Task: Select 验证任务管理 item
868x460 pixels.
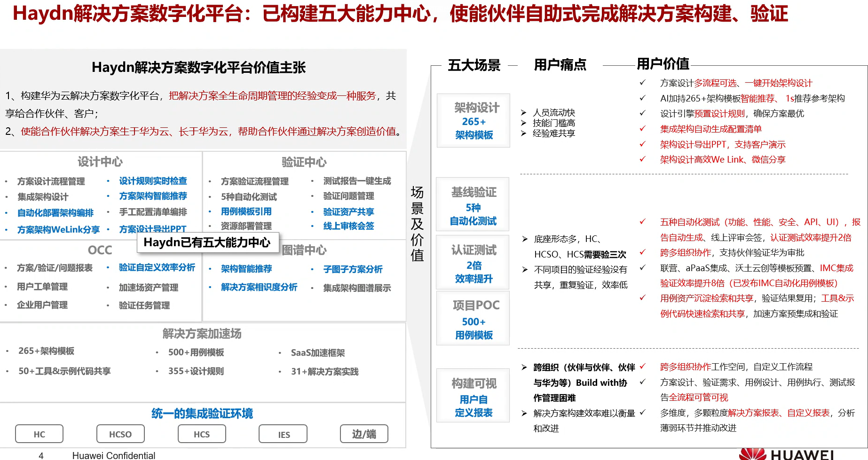Action: click(144, 305)
